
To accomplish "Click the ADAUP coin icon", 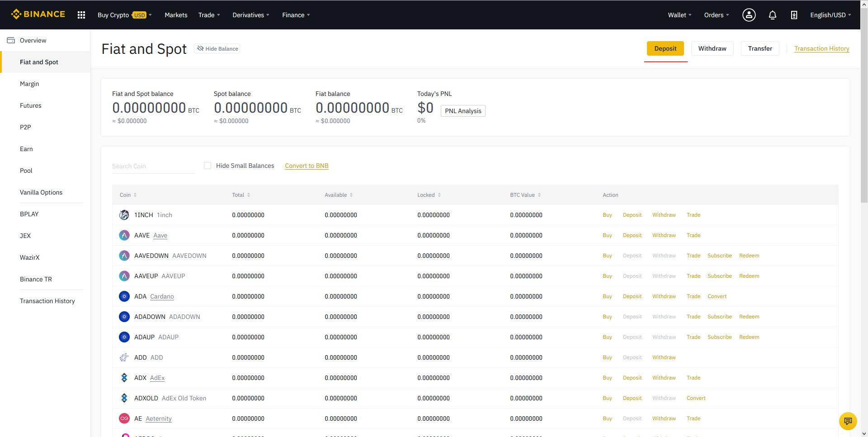I will point(124,337).
